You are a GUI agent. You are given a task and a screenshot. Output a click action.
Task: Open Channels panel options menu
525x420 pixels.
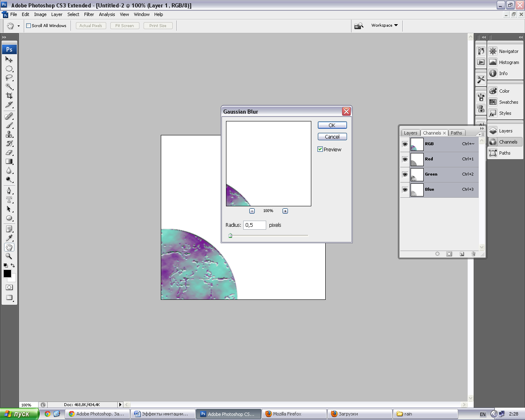point(482,134)
